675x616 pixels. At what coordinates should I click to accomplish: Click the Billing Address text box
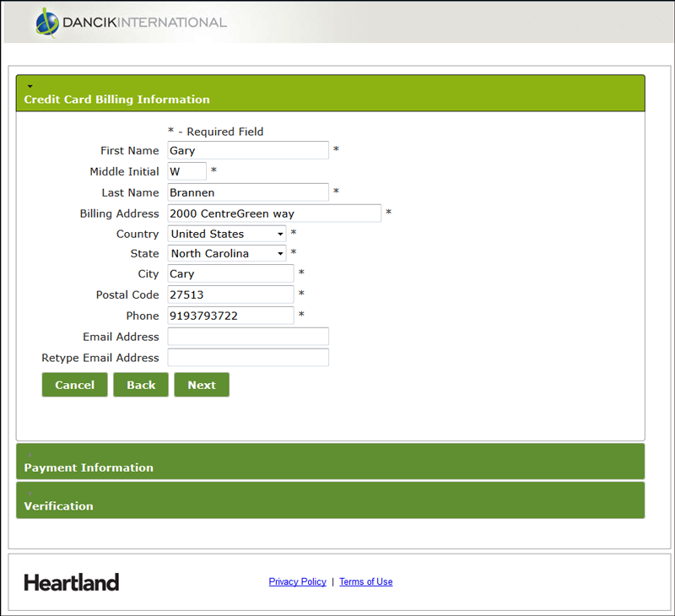(274, 213)
